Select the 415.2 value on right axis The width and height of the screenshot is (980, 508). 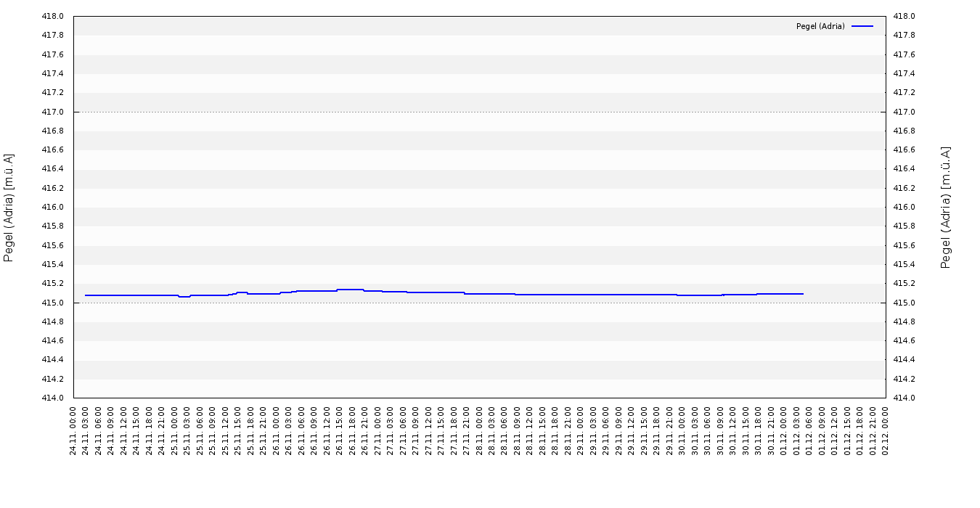tap(902, 284)
